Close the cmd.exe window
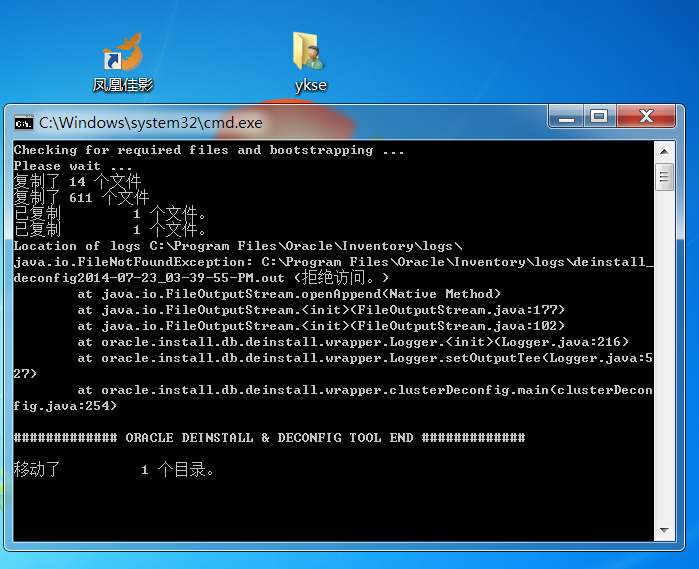Screen dimensions: 699x569 pyautogui.click(x=646, y=117)
